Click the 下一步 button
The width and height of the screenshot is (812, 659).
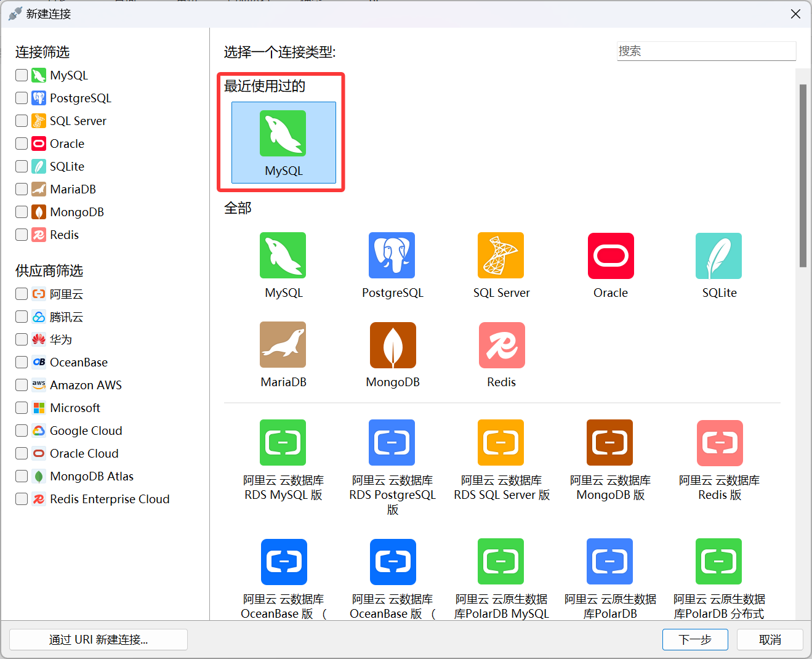point(695,639)
